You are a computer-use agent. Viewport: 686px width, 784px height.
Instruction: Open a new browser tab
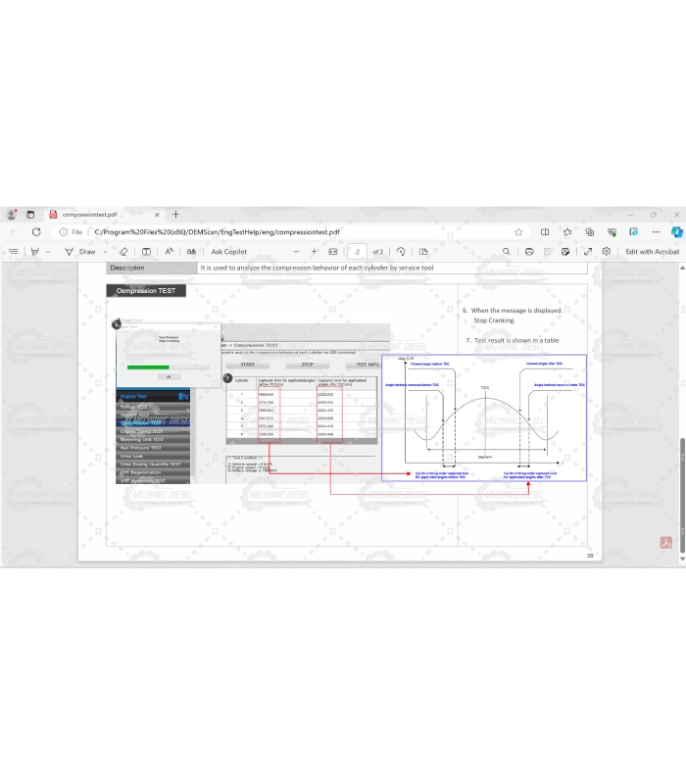click(x=176, y=214)
